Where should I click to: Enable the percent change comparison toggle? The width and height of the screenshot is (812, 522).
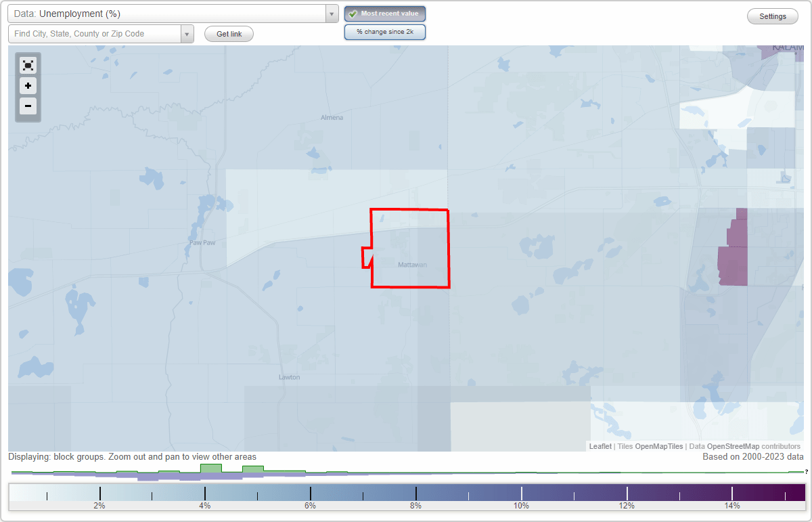pyautogui.click(x=385, y=31)
